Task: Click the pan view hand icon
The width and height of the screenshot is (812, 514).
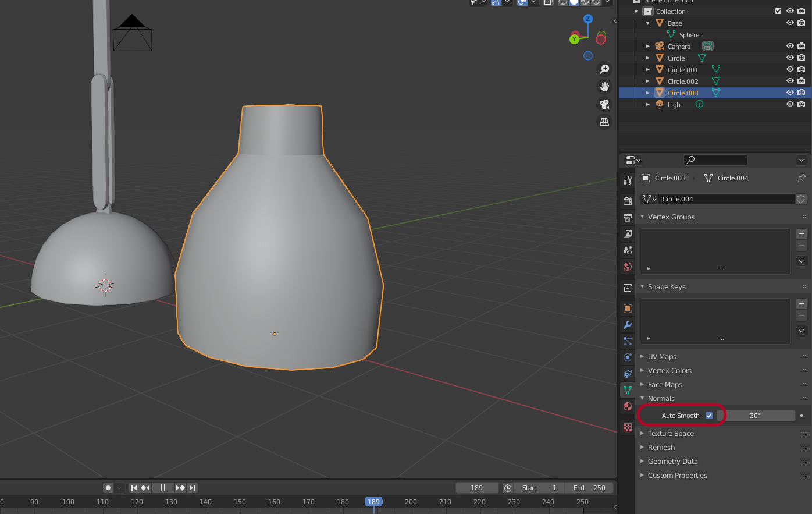Action: [x=604, y=87]
